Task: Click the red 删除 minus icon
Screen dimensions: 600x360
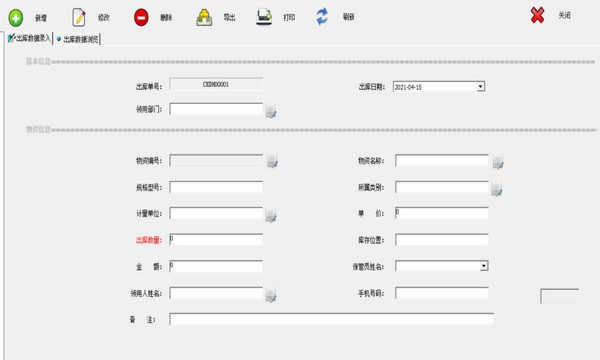Action: coord(141,18)
